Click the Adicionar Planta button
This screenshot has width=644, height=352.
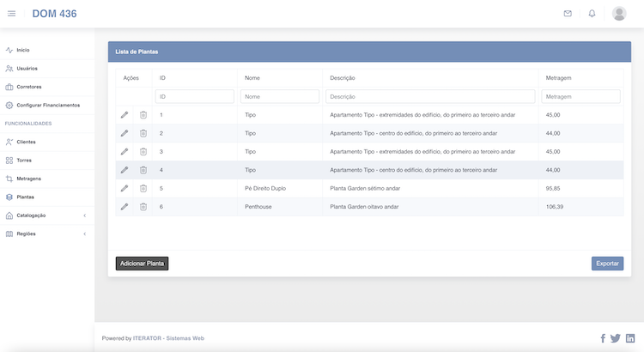click(x=142, y=264)
